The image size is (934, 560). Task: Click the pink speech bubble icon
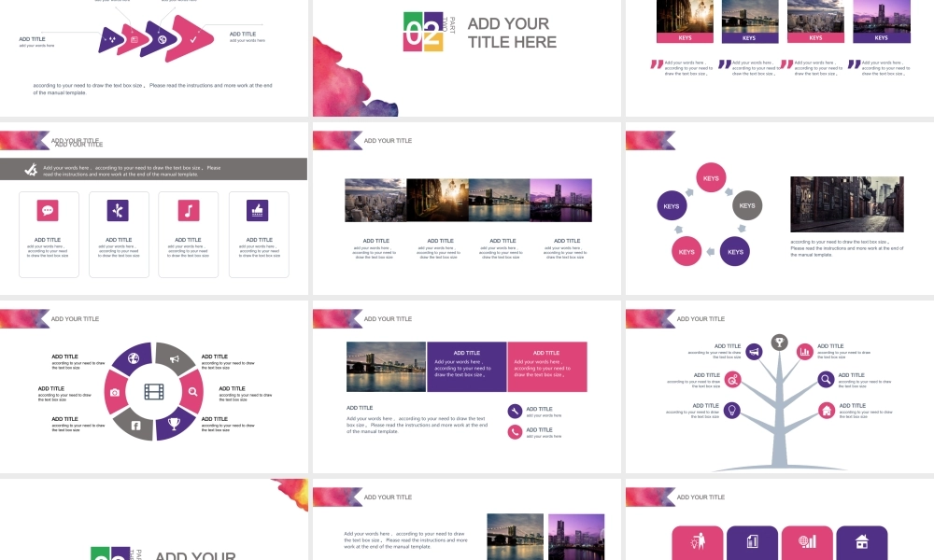point(48,210)
